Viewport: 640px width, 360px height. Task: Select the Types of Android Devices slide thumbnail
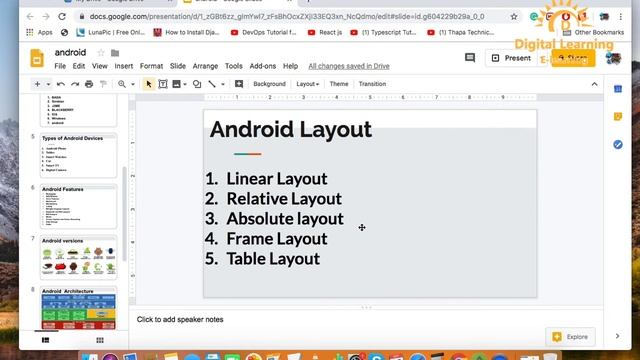[x=78, y=155]
